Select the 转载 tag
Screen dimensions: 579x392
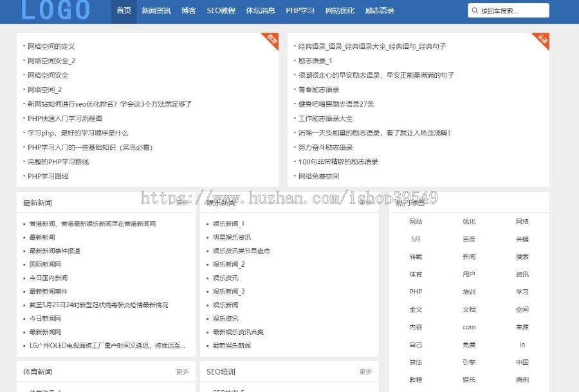pos(416,256)
